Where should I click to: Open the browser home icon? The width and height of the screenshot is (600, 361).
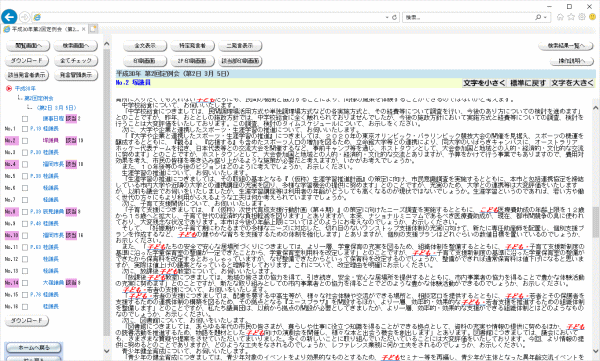560,17
